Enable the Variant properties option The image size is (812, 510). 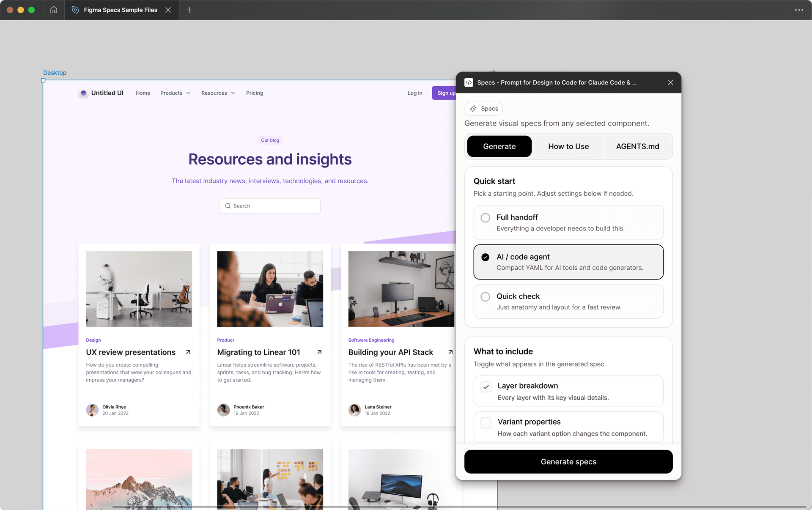pyautogui.click(x=485, y=422)
